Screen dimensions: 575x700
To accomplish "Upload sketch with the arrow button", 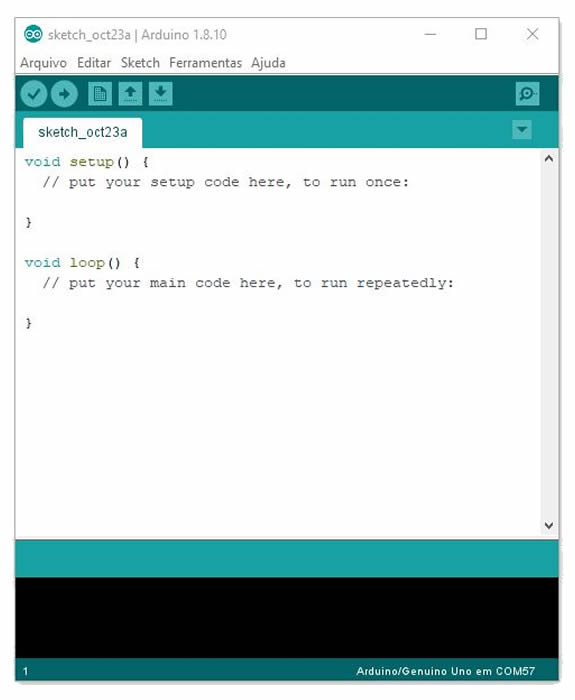I will coord(64,94).
